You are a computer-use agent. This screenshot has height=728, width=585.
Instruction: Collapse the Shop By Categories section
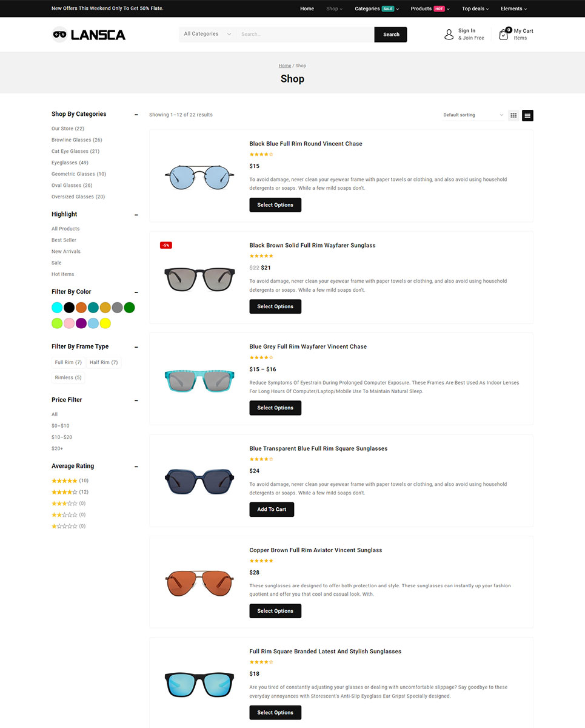[x=136, y=114]
